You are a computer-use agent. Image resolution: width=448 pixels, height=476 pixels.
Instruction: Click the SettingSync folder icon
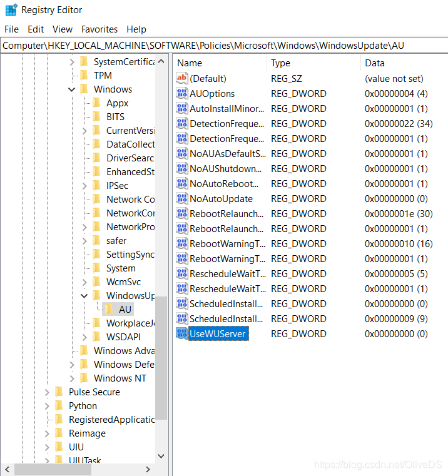(96, 254)
